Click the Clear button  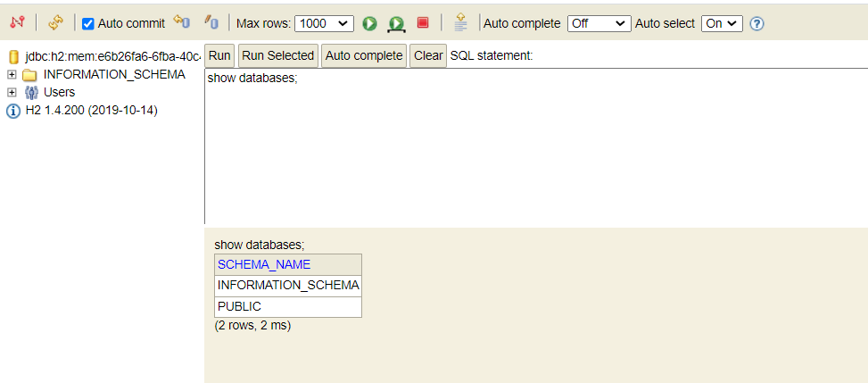pyautogui.click(x=428, y=55)
